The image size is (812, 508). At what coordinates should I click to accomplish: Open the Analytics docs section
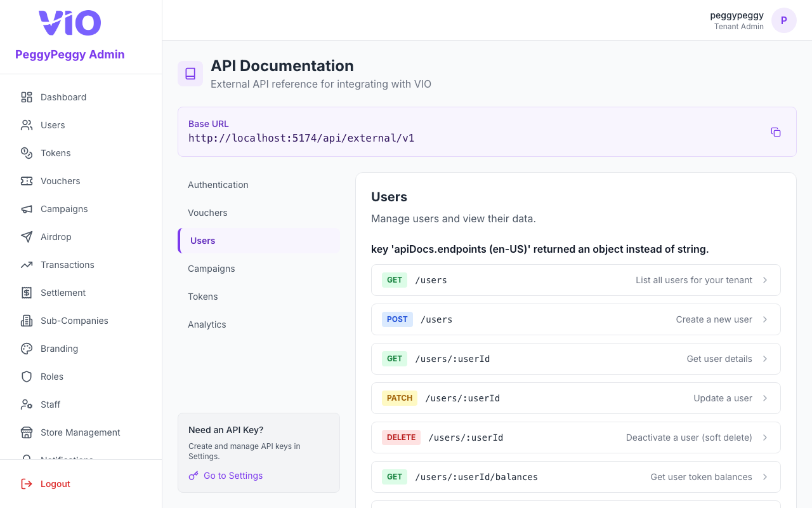[x=259, y=324]
